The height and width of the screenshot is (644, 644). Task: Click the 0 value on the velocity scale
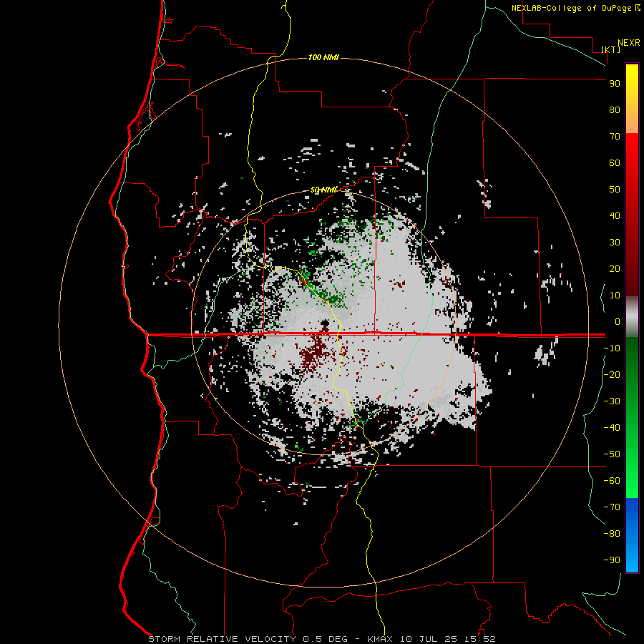[x=618, y=322]
